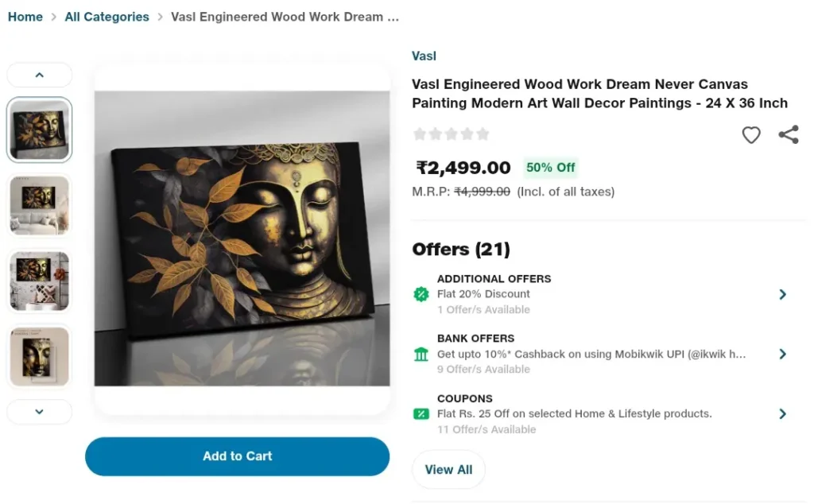The height and width of the screenshot is (504, 814).
Task: Open the Coupons offer details chevron
Action: pos(782,413)
